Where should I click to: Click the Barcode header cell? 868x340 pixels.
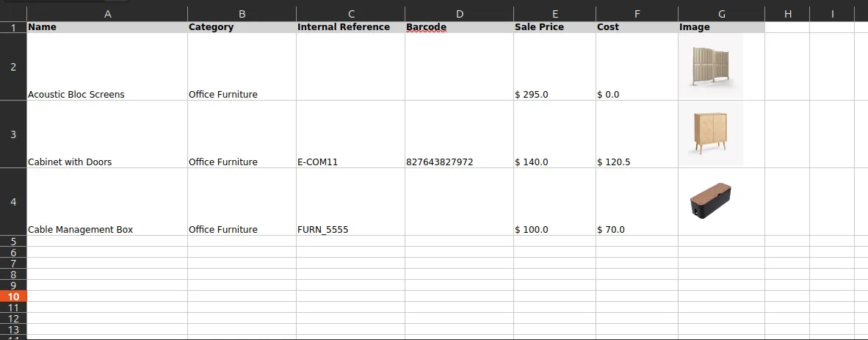pyautogui.click(x=459, y=27)
